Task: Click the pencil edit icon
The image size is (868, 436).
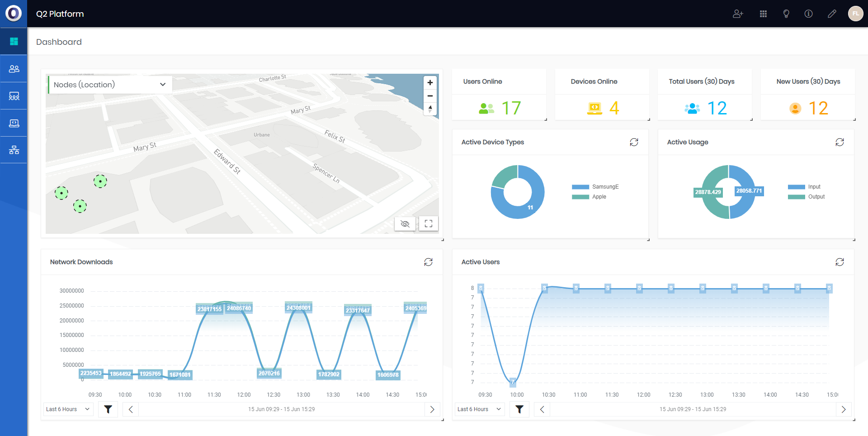Action: click(832, 14)
